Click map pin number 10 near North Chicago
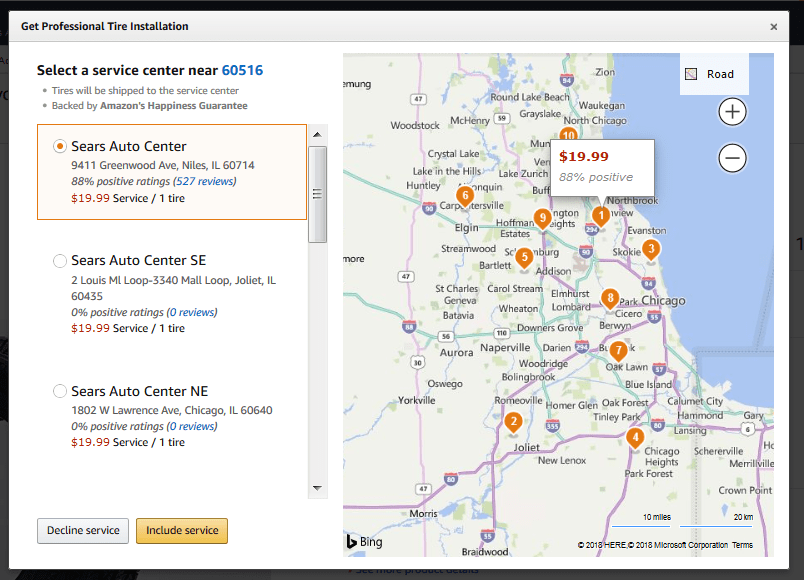 568,134
